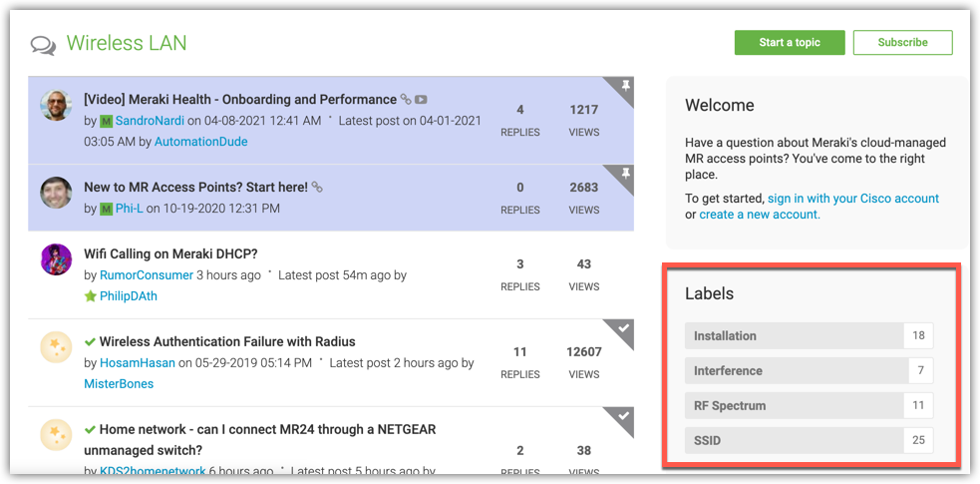The width and height of the screenshot is (980, 484).
Task: Open KDS2homenetwork's avatar picture
Action: 56,434
